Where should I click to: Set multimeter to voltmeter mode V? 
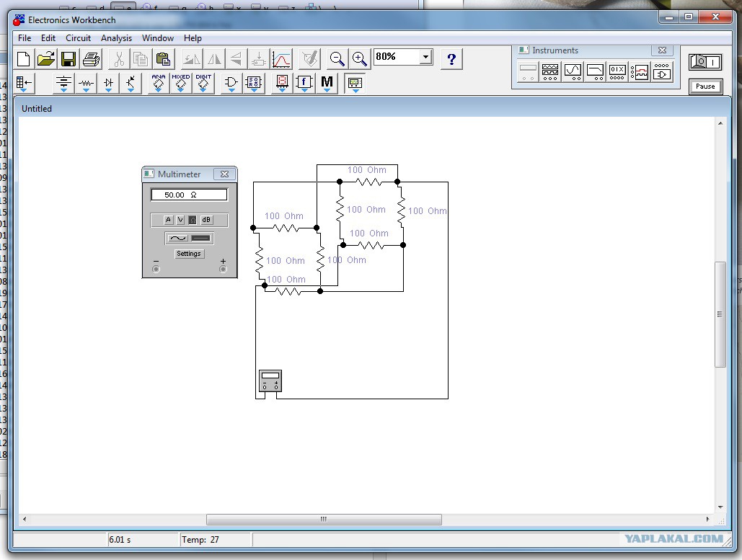point(180,220)
